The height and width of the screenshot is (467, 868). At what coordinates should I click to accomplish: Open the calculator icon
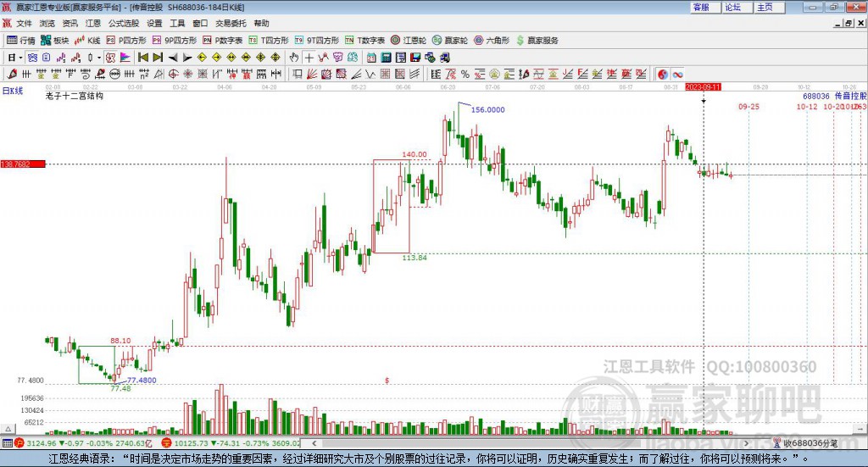click(386, 58)
